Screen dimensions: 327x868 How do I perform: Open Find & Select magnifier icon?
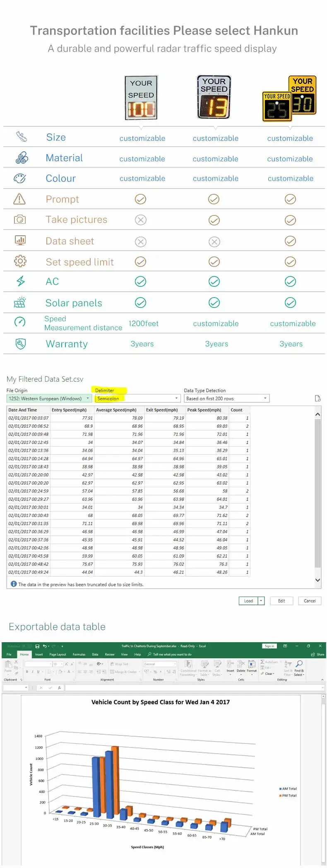(299, 664)
